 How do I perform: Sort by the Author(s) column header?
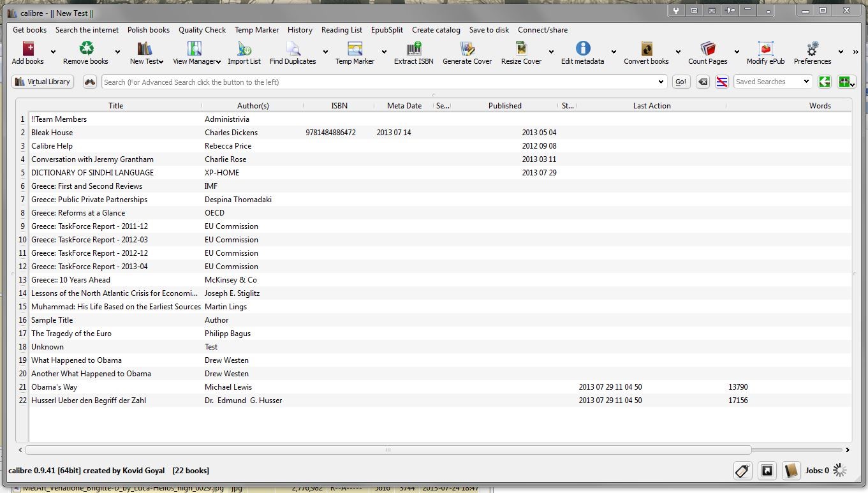[x=253, y=106]
